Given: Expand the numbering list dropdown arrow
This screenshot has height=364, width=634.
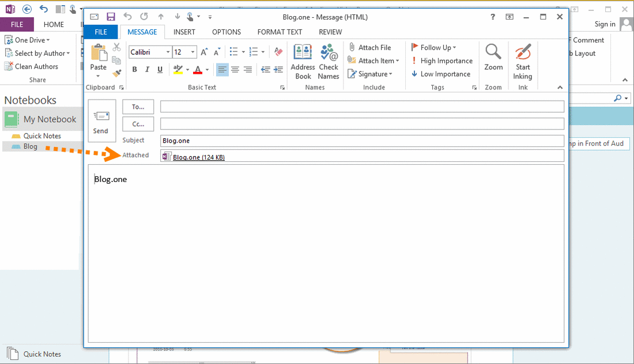Looking at the screenshot, I should point(263,52).
